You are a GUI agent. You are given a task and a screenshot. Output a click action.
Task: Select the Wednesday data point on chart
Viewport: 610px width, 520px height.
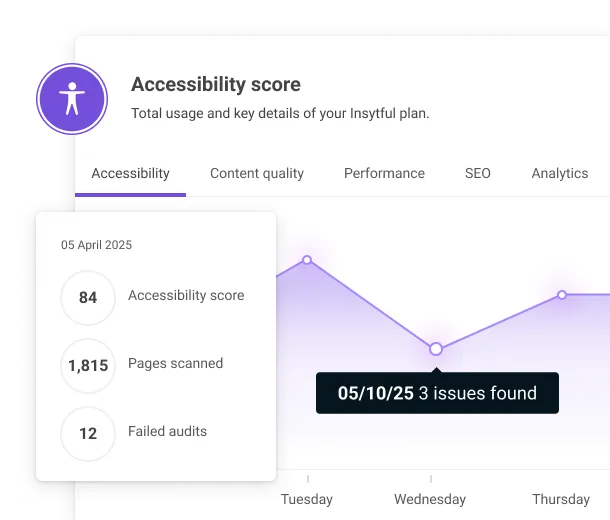[435, 349]
